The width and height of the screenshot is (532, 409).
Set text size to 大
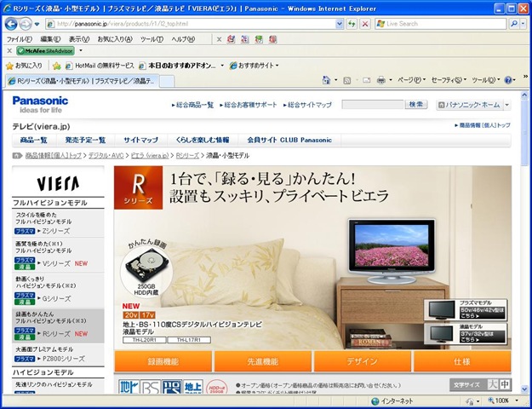click(493, 384)
